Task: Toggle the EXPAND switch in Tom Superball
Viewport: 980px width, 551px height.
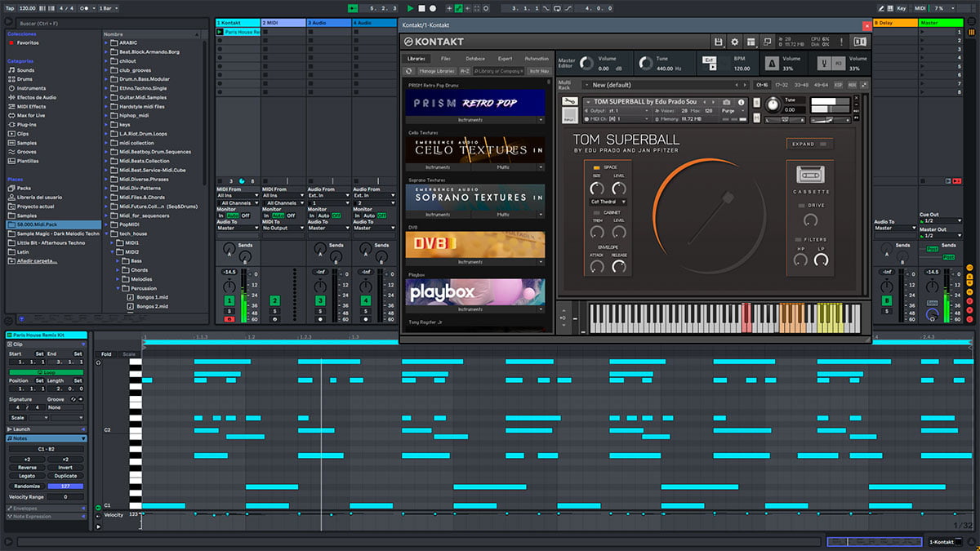Action: click(x=822, y=144)
